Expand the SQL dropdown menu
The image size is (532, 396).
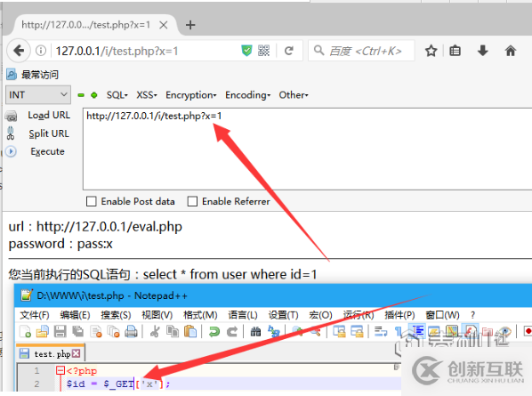117,95
